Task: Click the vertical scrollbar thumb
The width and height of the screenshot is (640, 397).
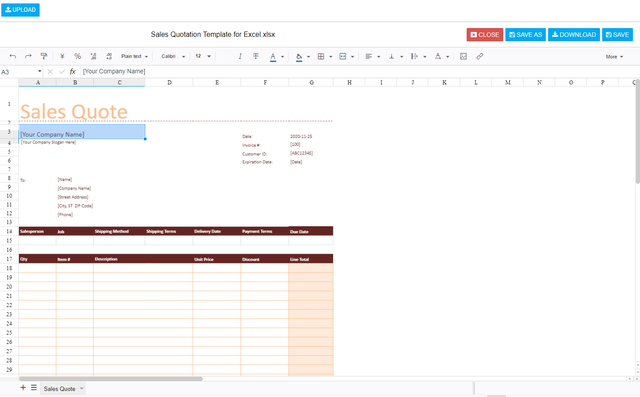Action: [x=637, y=131]
